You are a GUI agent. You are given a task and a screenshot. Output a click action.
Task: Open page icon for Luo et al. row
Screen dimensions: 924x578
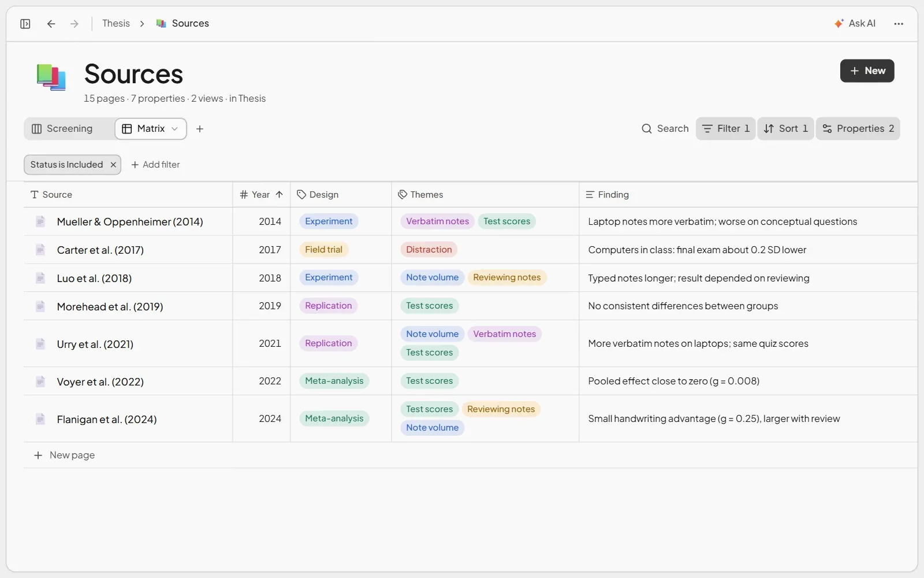(40, 278)
